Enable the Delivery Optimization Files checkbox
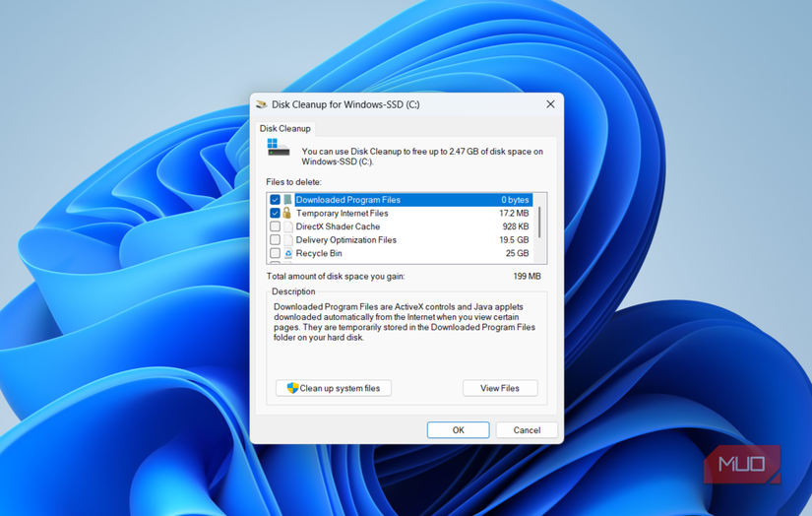Screen dimensions: 812x516 (x=275, y=240)
